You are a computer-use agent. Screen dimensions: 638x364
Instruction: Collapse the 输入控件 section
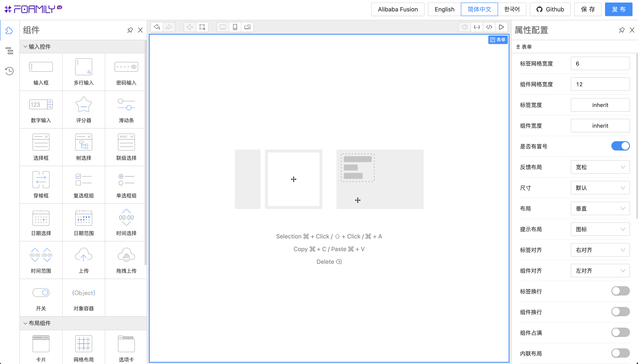coord(25,47)
